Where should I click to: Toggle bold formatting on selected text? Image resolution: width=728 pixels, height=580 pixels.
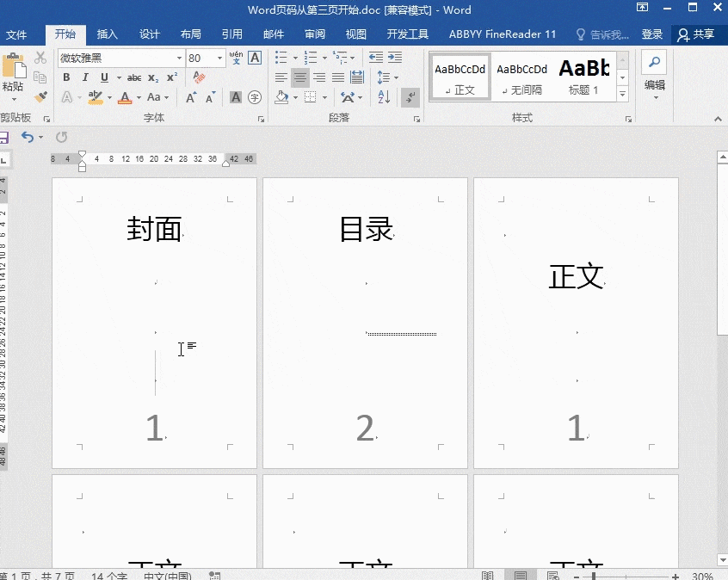[68, 77]
